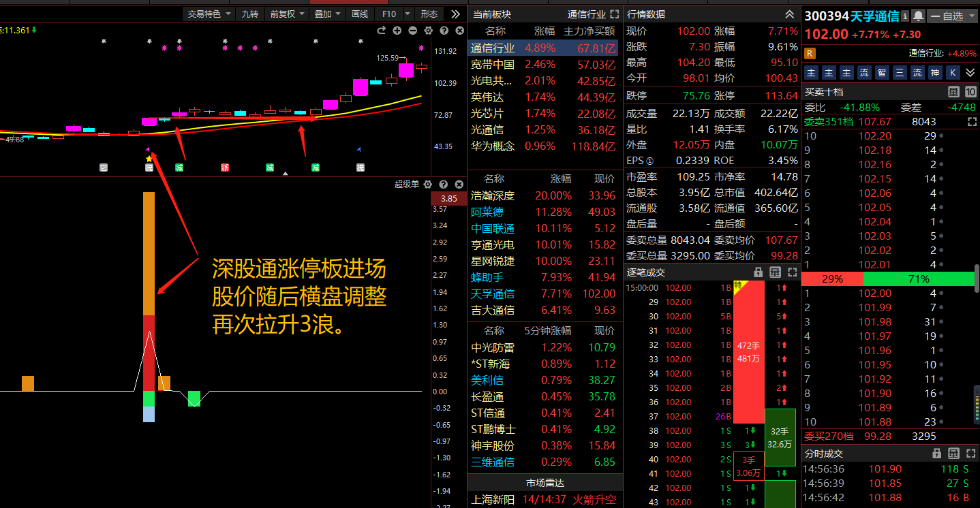This screenshot has height=508, width=980.
Task: Set a price alert with bell icon
Action: click(918, 16)
